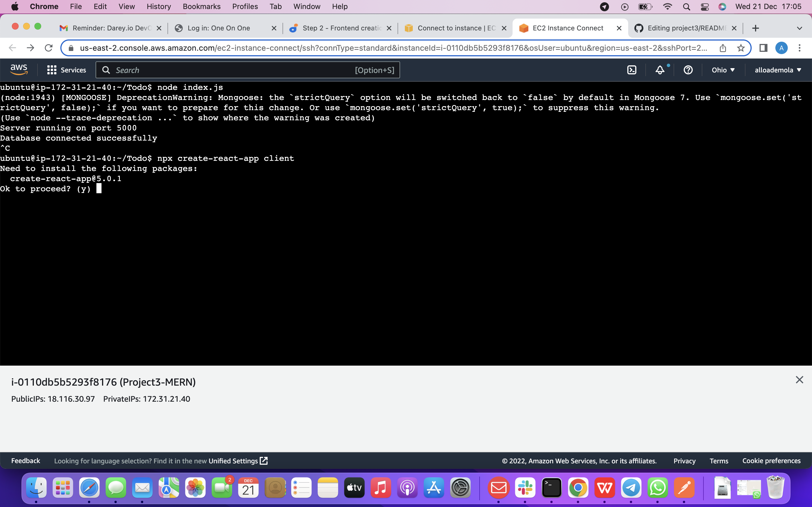Open the notifications bell

coord(660,70)
